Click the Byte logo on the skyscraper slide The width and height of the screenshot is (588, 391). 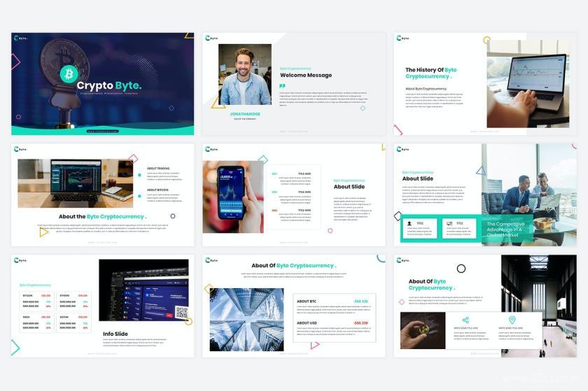212,260
